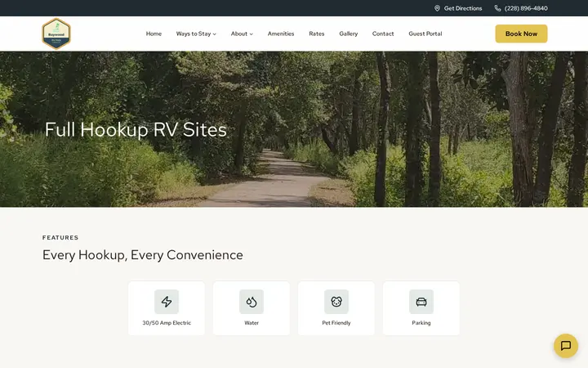This screenshot has height=368, width=588.
Task: Open the Contact page
Action: [383, 34]
